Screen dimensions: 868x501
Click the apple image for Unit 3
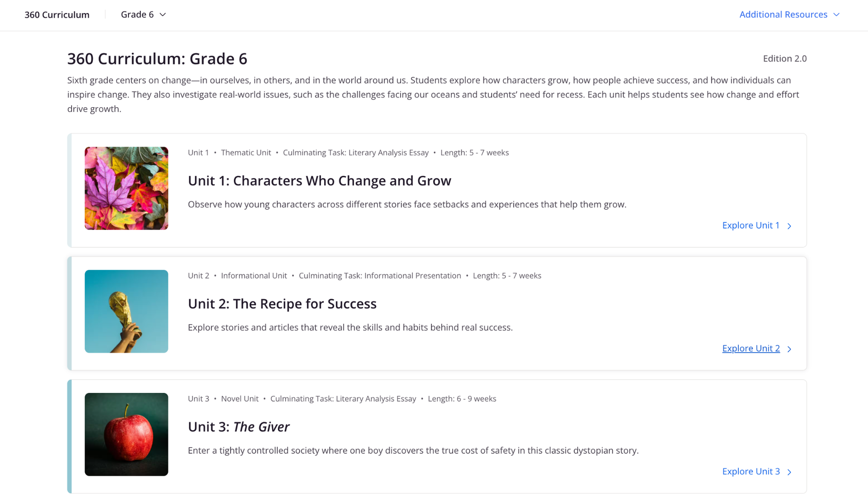(x=126, y=435)
